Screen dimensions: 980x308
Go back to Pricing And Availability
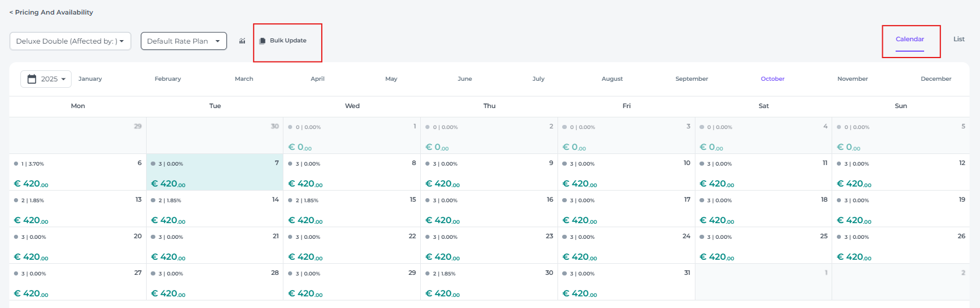pyautogui.click(x=51, y=12)
